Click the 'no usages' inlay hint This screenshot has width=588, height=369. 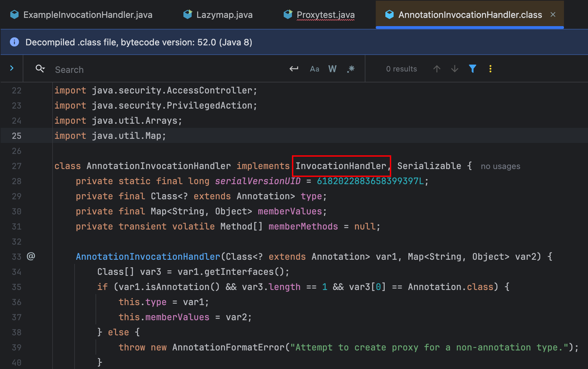[x=500, y=166]
